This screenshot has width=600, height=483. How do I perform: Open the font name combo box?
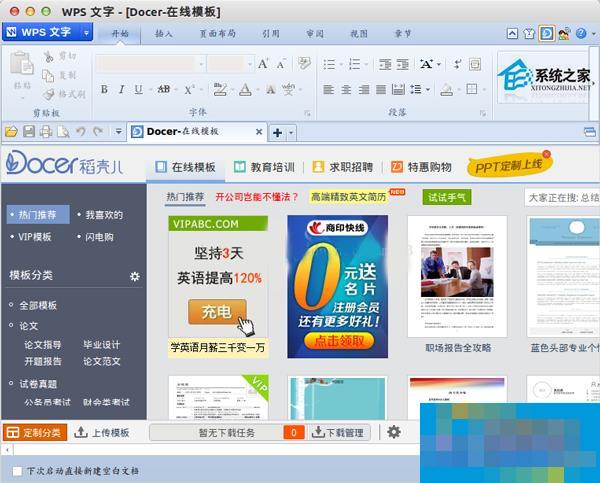150,64
